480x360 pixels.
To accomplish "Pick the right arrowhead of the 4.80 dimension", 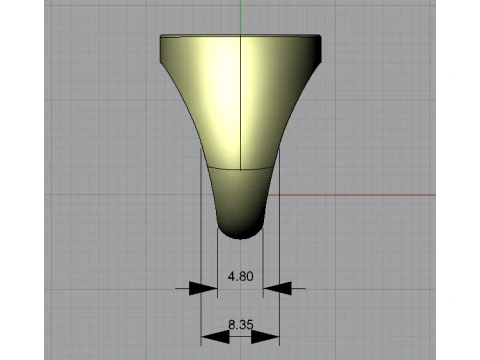I will coord(277,288).
